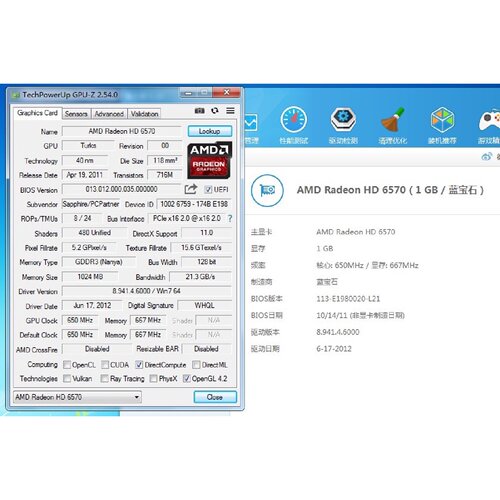500x500 pixels.
Task: Click the Driver Version field
Action: coord(147,291)
